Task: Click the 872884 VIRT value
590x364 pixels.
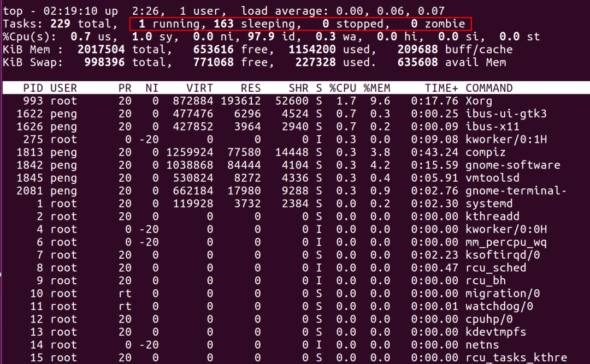Action: click(193, 101)
